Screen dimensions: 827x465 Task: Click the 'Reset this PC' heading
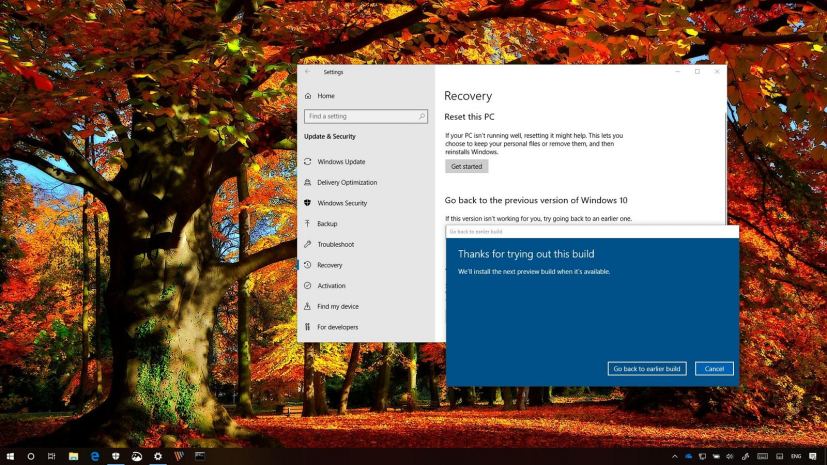(x=469, y=117)
